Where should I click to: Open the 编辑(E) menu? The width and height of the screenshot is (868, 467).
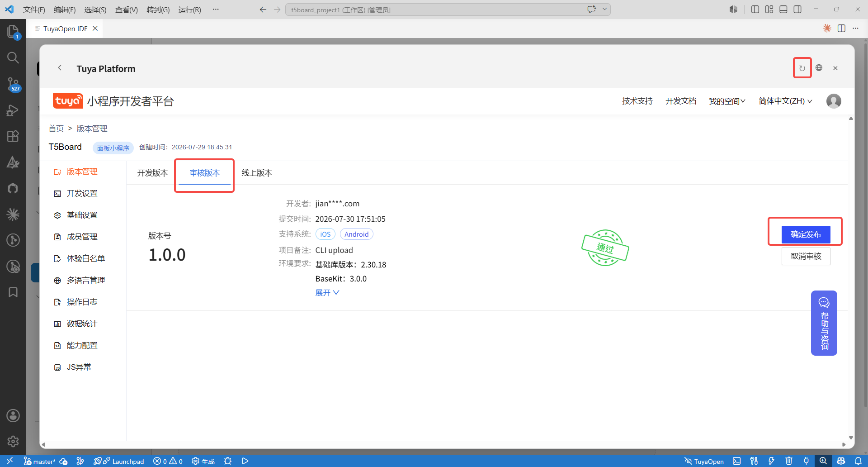65,10
